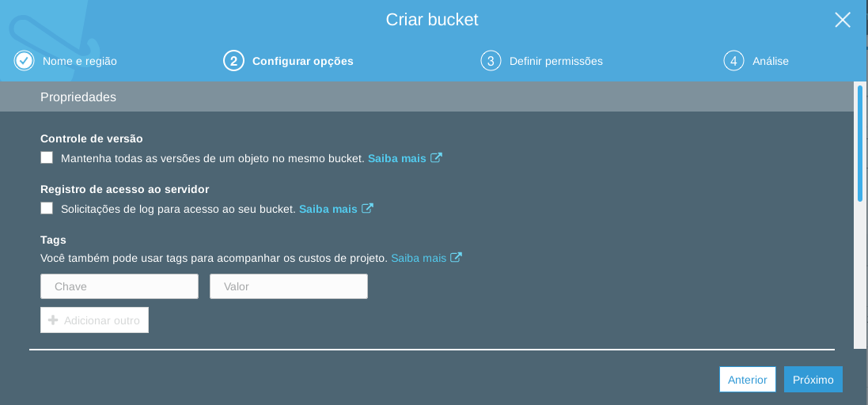Focus the Valor tag input field
The height and width of the screenshot is (405, 868).
pyautogui.click(x=289, y=286)
